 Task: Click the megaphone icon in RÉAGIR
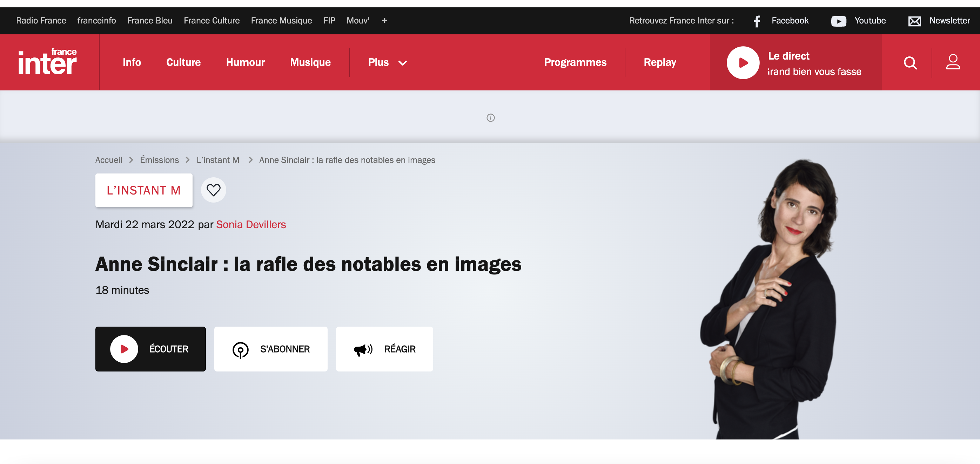363,350
